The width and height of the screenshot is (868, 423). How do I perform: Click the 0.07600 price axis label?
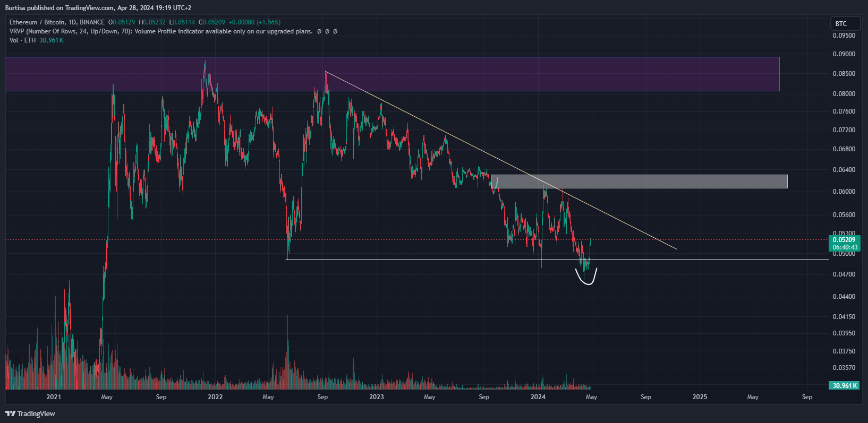[x=844, y=111]
